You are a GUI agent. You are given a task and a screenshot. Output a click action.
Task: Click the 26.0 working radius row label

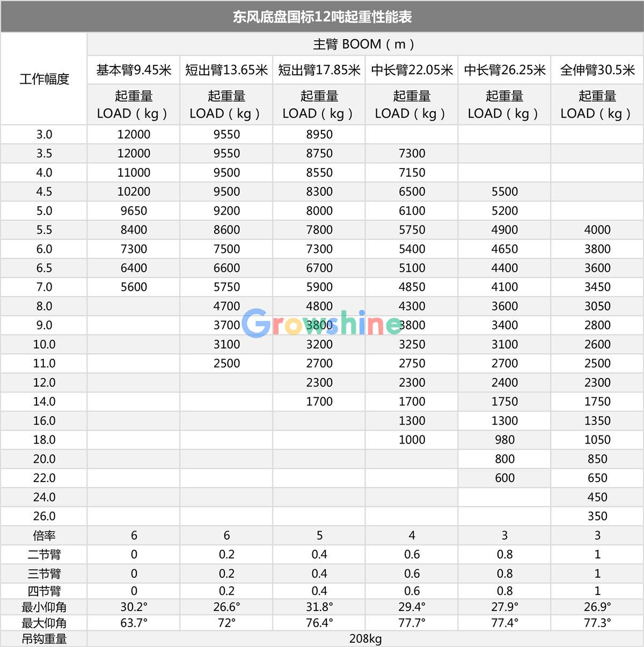pos(44,516)
